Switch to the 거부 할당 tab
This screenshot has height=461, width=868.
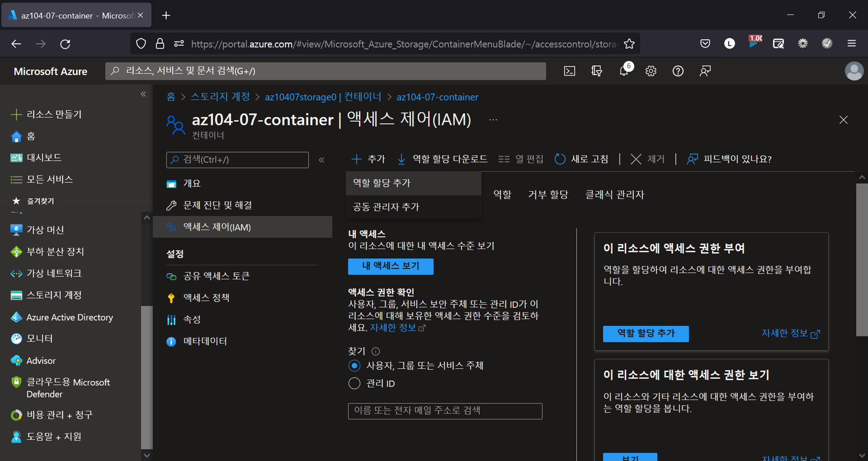pyautogui.click(x=548, y=195)
